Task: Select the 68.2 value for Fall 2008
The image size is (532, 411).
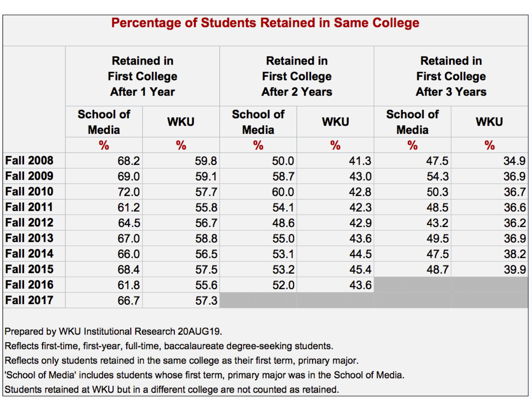Action: click(x=129, y=161)
